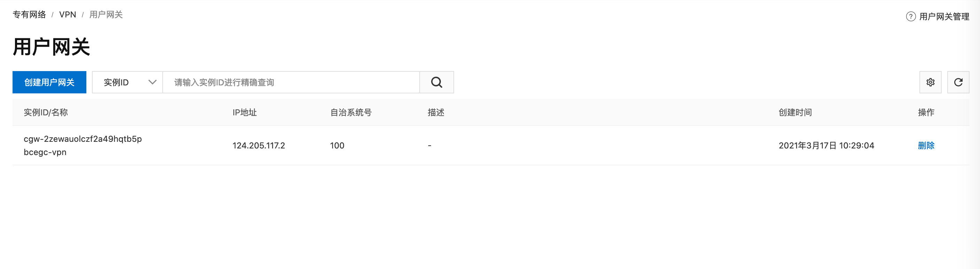Go to 专有网络 breadcrumb

coord(29,14)
